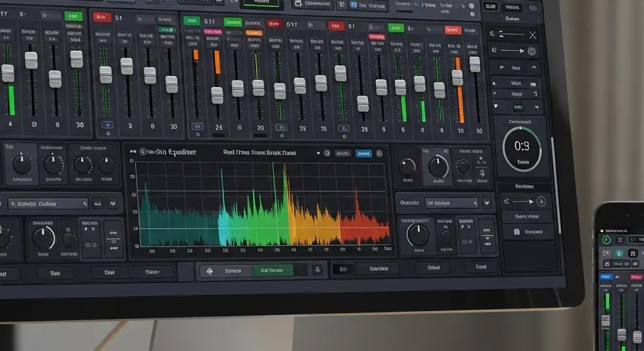The width and height of the screenshot is (644, 351).
Task: Click the clipboard icon beside Goolouroe at the top
Action: pyautogui.click(x=298, y=3)
